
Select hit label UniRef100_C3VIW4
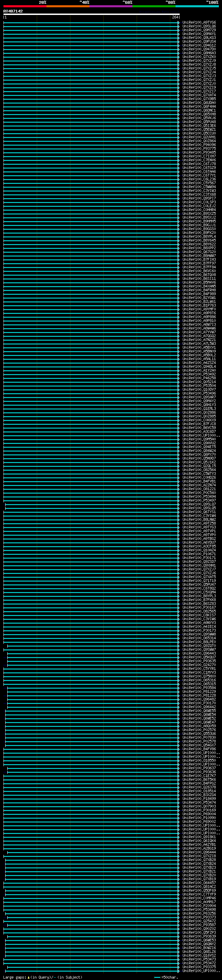[x=199, y=516]
